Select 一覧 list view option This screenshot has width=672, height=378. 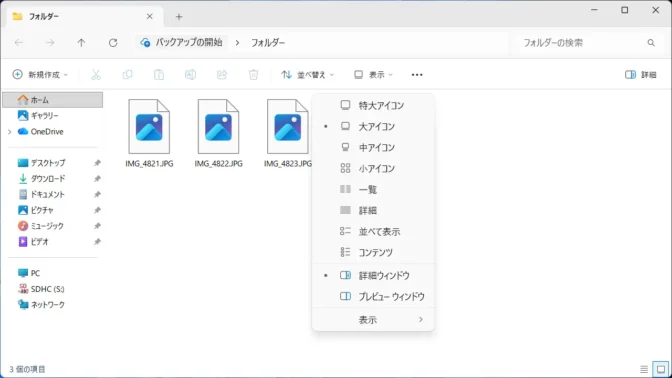(x=373, y=189)
